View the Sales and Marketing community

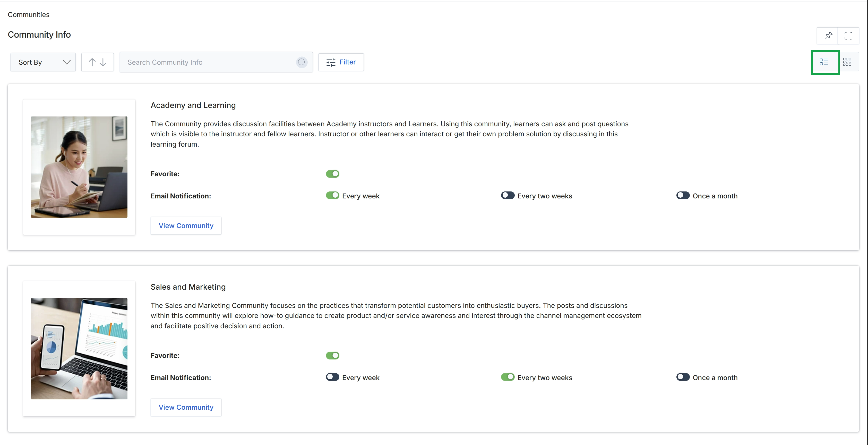(186, 408)
